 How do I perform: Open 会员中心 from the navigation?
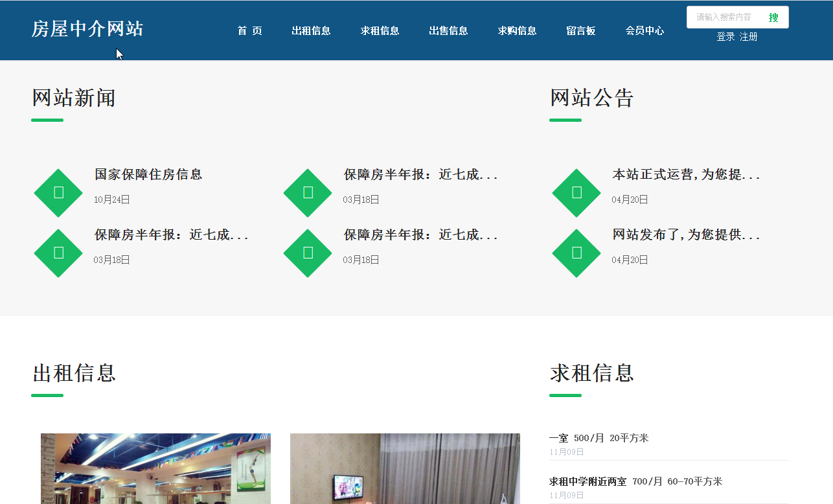click(x=645, y=30)
